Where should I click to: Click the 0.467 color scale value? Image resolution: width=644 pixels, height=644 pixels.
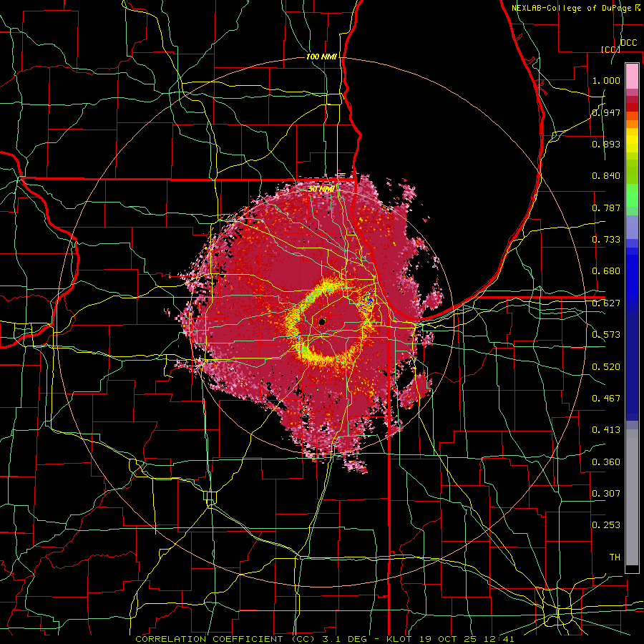click(606, 399)
